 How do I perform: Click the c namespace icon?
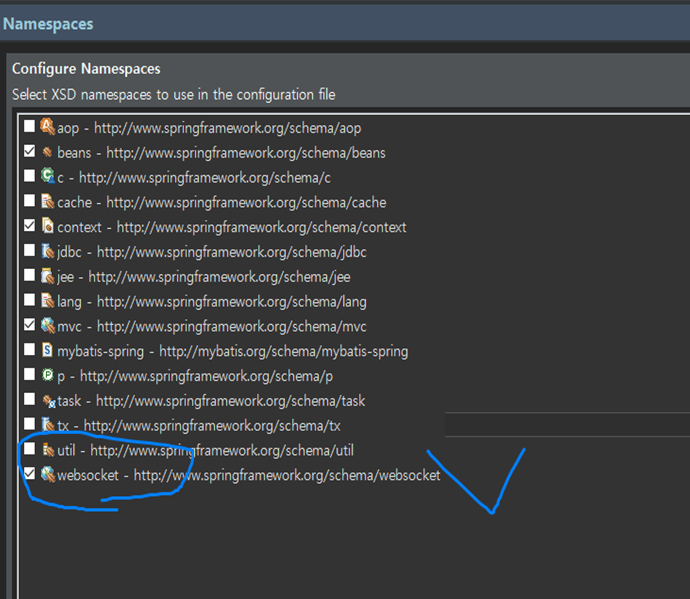48,176
